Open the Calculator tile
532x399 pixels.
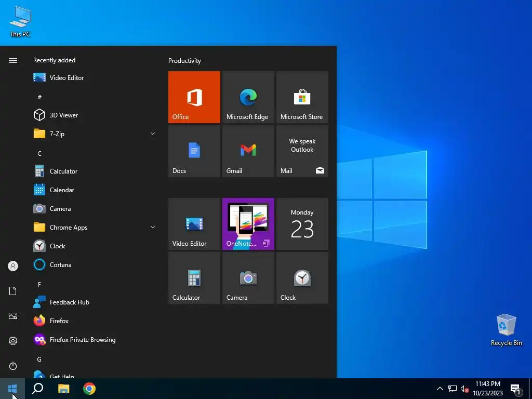tap(194, 278)
